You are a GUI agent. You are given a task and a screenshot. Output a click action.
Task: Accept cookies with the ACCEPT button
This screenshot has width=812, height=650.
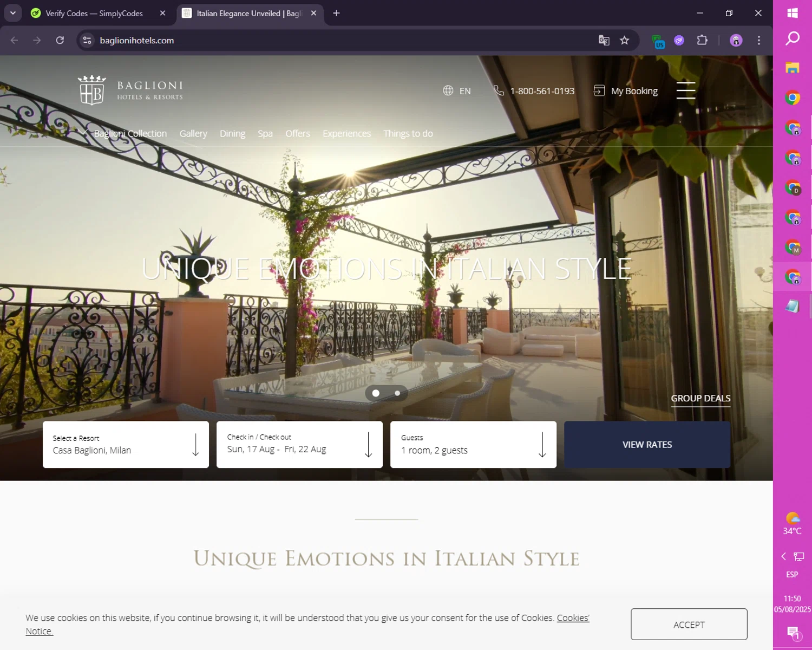click(689, 625)
